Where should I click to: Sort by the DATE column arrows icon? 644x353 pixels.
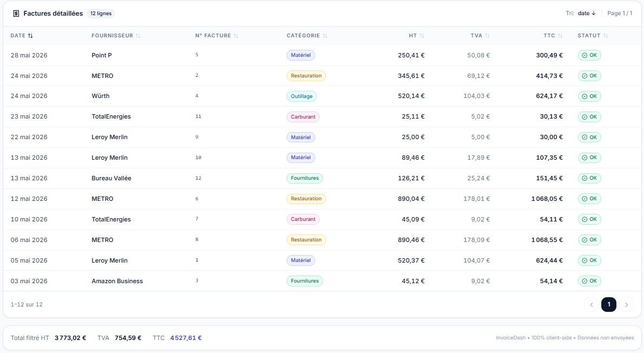tap(30, 36)
